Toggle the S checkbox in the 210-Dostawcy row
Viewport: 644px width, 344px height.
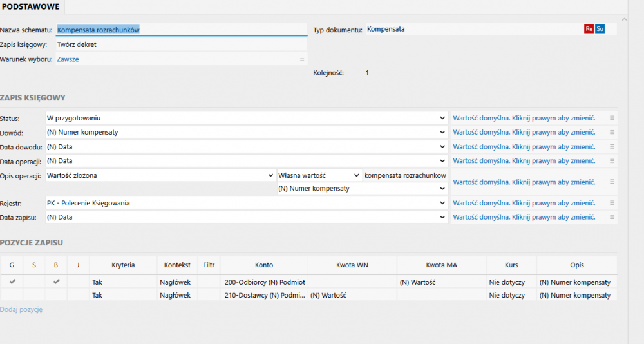(x=33, y=295)
